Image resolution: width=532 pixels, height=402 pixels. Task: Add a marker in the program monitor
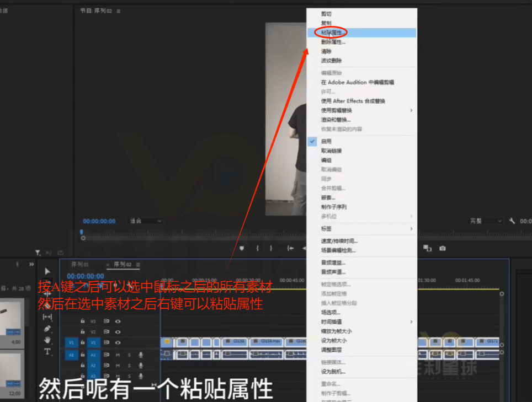point(242,249)
